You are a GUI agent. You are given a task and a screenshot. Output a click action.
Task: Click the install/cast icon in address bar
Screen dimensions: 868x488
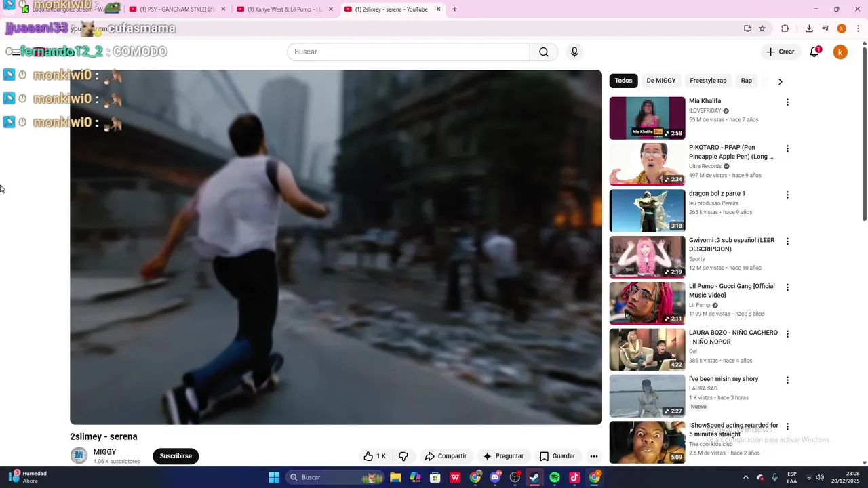point(747,28)
